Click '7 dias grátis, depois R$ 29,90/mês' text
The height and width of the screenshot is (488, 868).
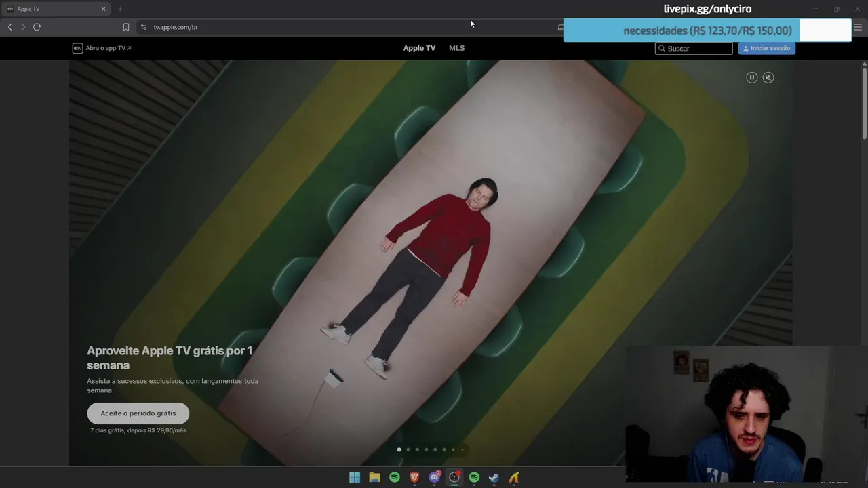coord(138,430)
